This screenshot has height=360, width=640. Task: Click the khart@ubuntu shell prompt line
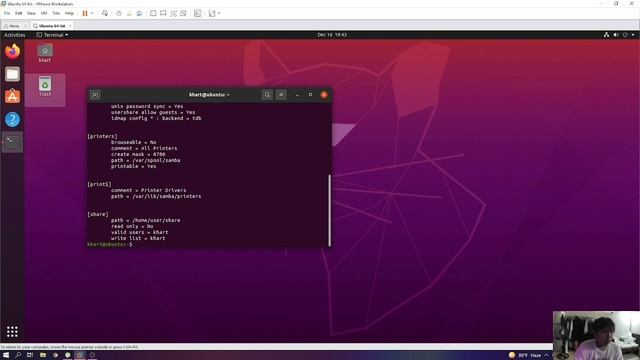click(x=110, y=244)
